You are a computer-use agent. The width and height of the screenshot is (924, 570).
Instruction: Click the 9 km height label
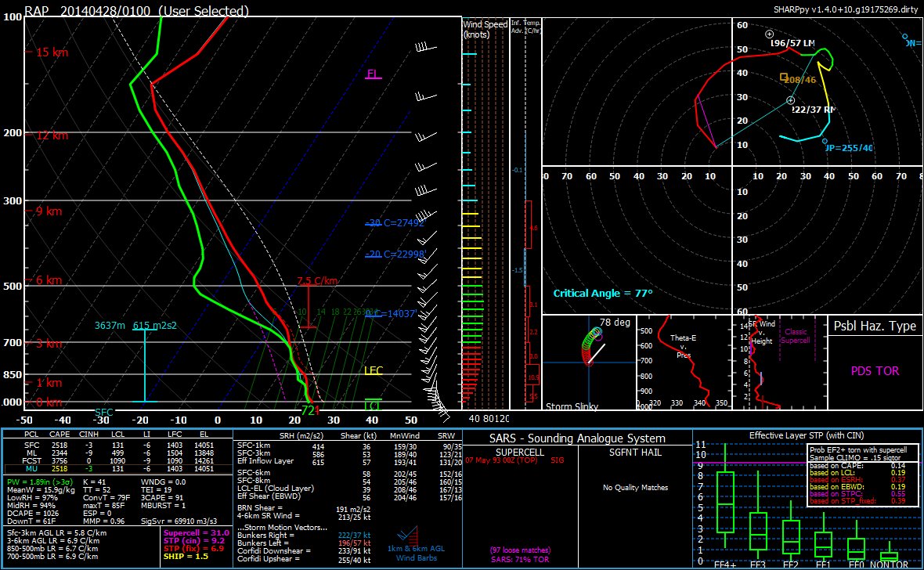49,211
